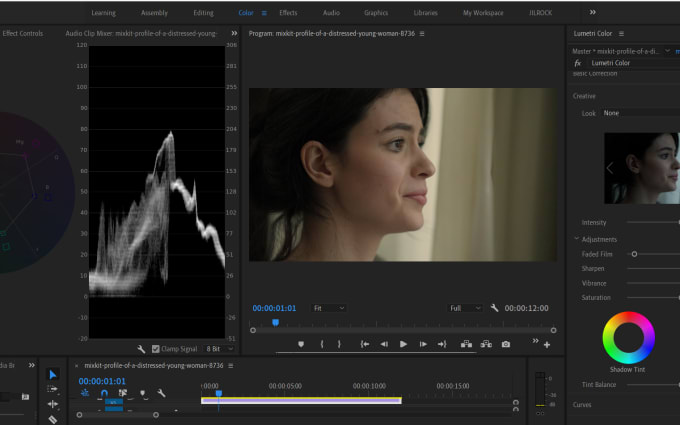Click the Lift button icon
Image resolution: width=680 pixels, height=425 pixels.
tap(466, 344)
